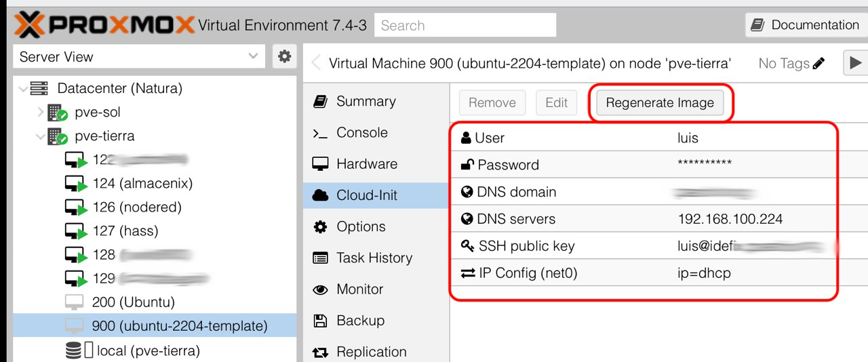Click the running VM icon for 128

[76, 256]
